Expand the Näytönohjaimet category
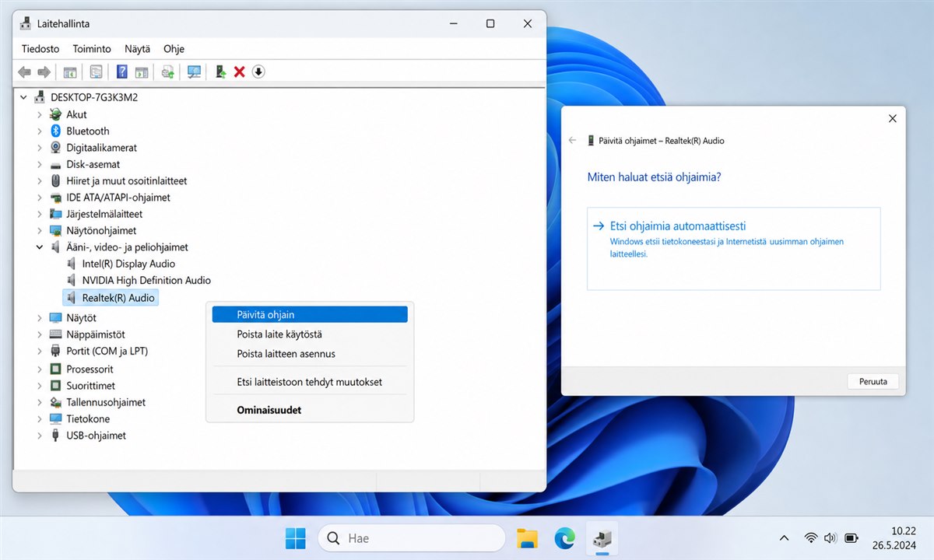Image resolution: width=934 pixels, height=560 pixels. (x=40, y=230)
